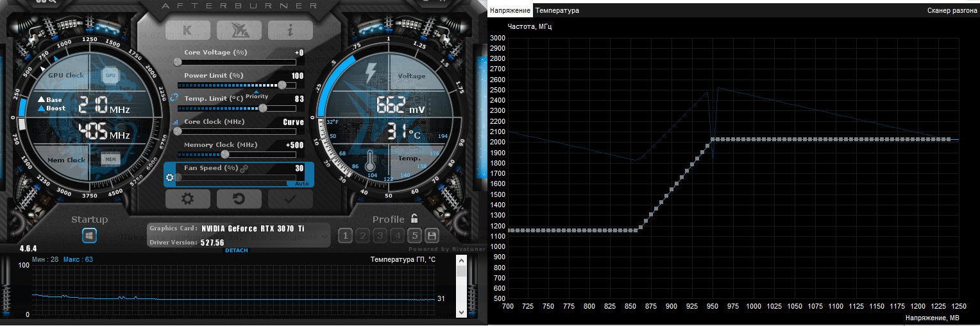
Task: Open Сканер разгона in curve editor
Action: coord(952,10)
